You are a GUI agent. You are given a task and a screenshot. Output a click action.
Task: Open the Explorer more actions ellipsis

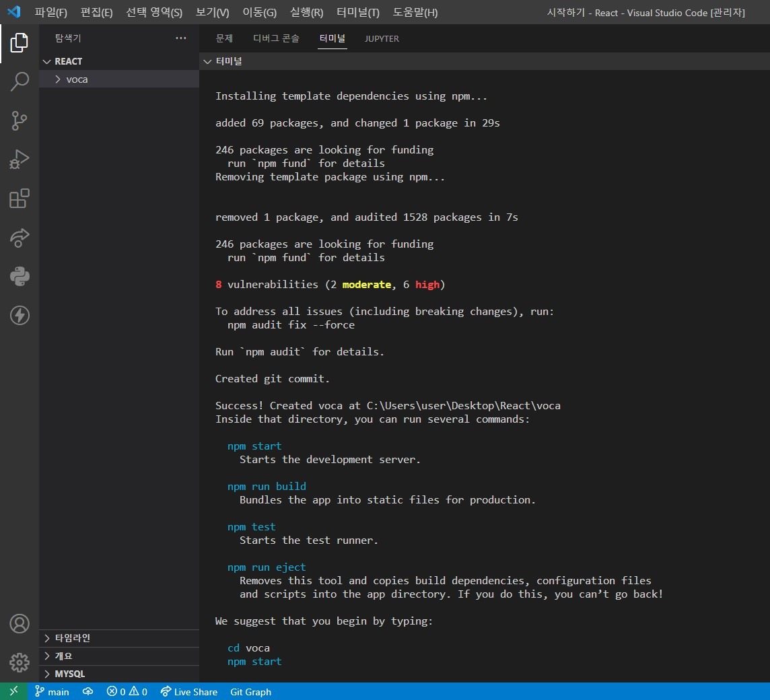pos(180,38)
